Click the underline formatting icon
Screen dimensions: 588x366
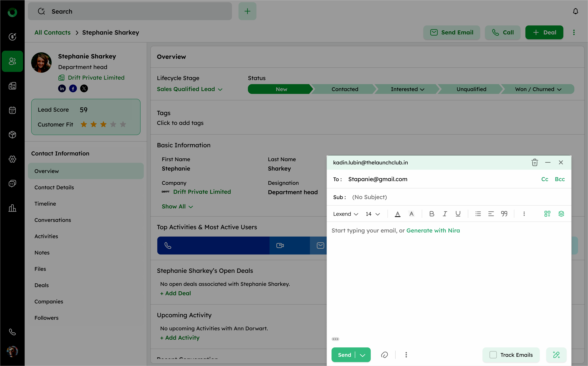458,214
